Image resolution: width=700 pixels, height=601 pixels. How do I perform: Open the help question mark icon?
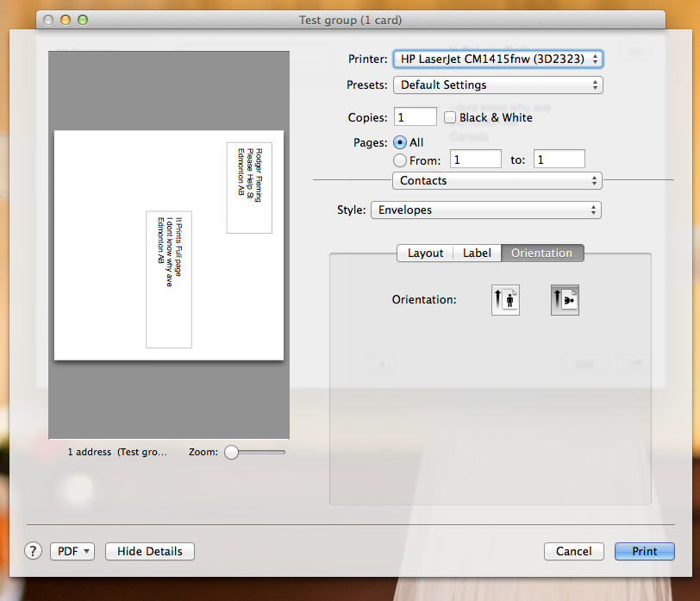click(32, 551)
